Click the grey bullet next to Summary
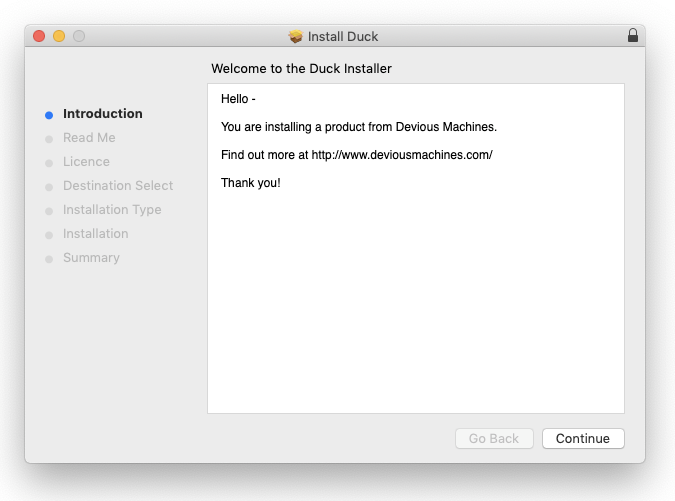This screenshot has width=675, height=501. [49, 259]
